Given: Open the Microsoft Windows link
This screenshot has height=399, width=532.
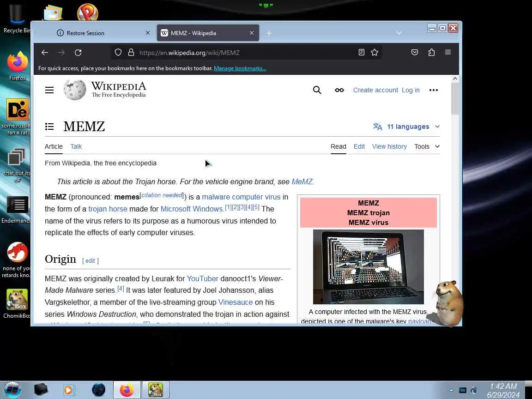Looking at the screenshot, I should pyautogui.click(x=191, y=209).
